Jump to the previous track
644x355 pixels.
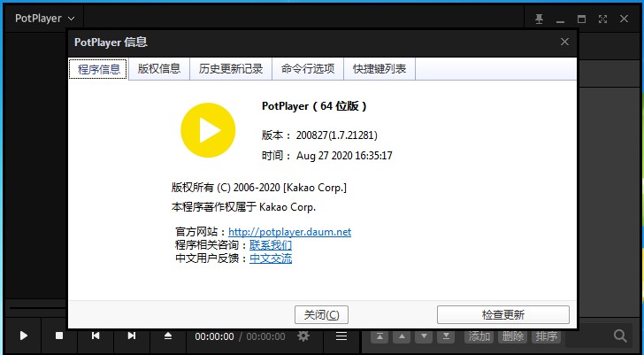coord(96,336)
